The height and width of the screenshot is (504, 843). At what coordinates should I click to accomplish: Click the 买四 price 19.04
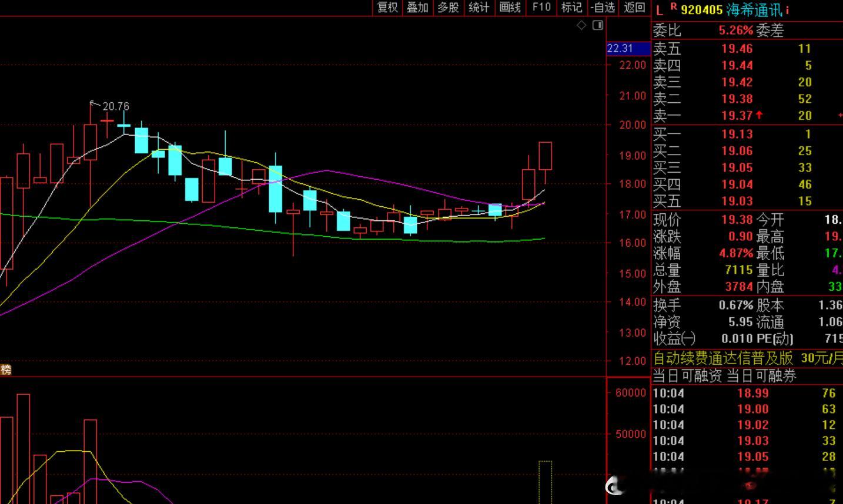pyautogui.click(x=737, y=184)
